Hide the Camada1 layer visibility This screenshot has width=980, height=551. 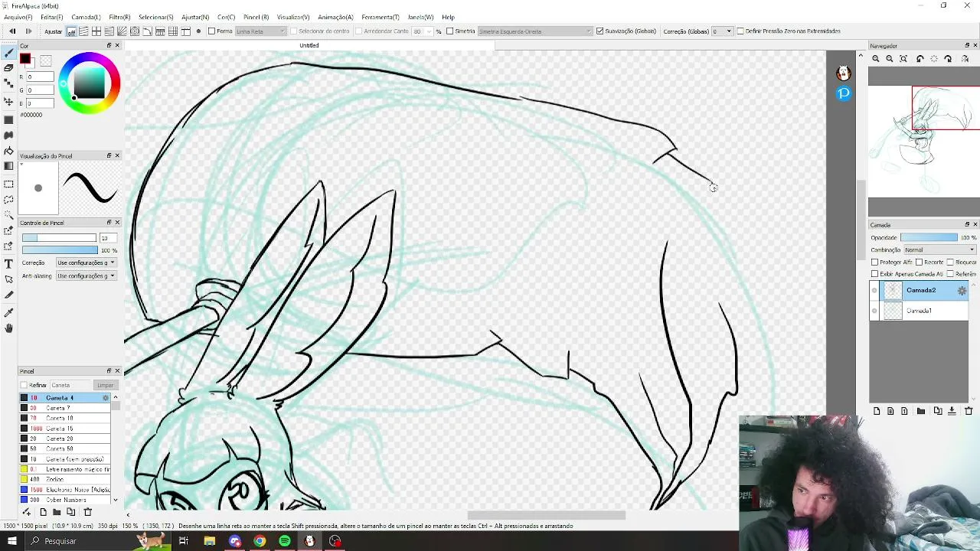coord(874,311)
